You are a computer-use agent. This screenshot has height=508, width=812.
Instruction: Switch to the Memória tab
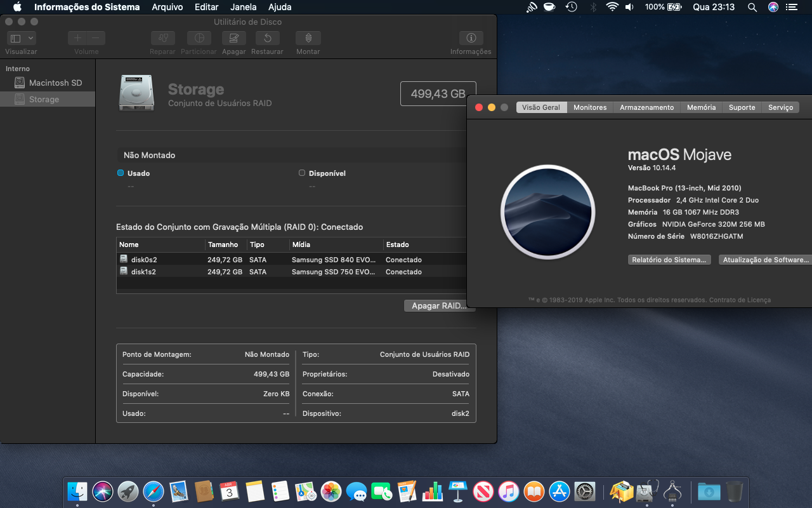tap(701, 107)
